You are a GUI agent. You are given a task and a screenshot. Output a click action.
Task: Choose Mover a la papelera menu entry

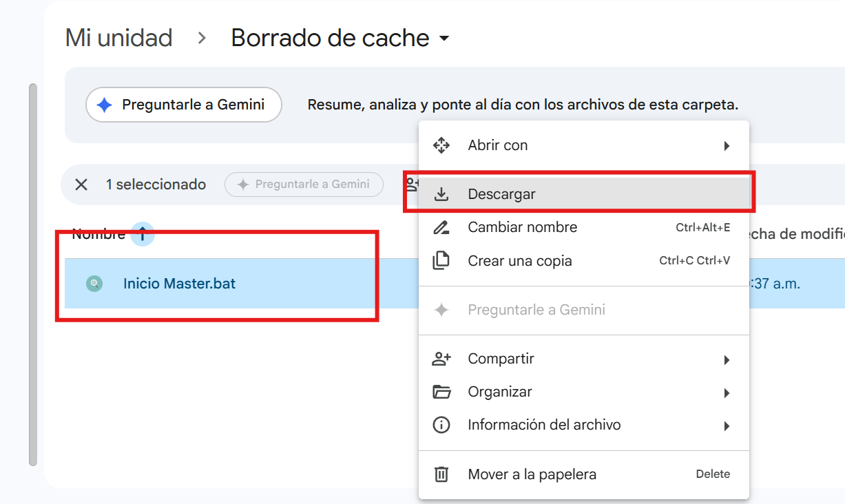click(x=584, y=474)
